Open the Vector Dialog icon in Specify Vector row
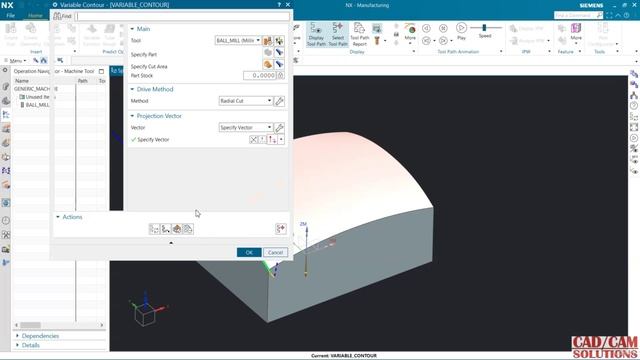 (262, 140)
